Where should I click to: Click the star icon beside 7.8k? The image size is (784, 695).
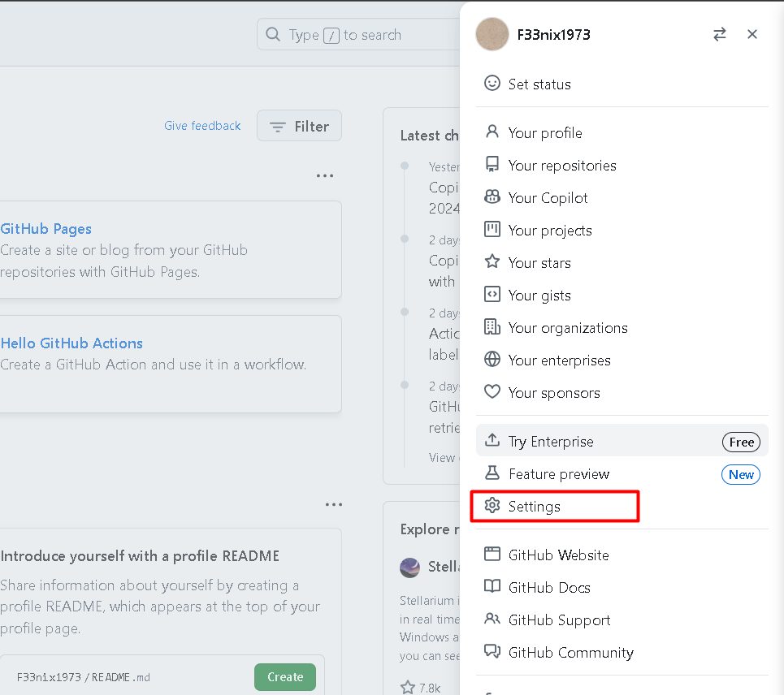(x=408, y=688)
